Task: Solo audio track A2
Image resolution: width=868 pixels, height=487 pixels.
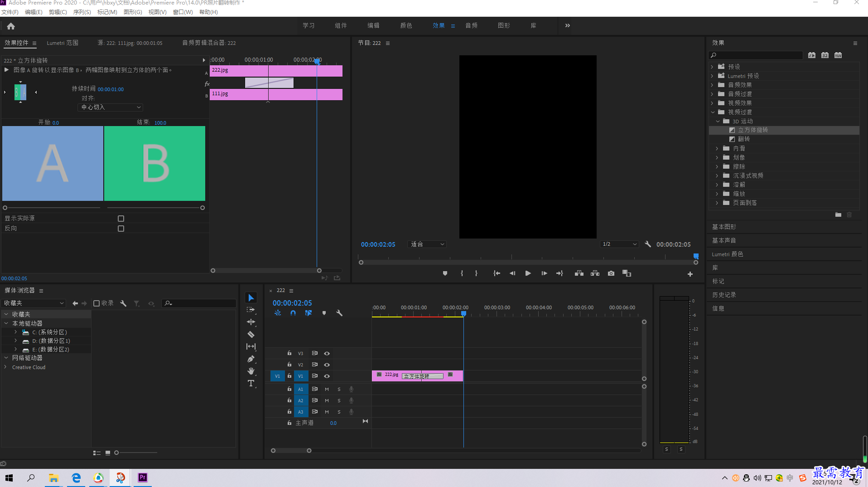Action: click(339, 400)
